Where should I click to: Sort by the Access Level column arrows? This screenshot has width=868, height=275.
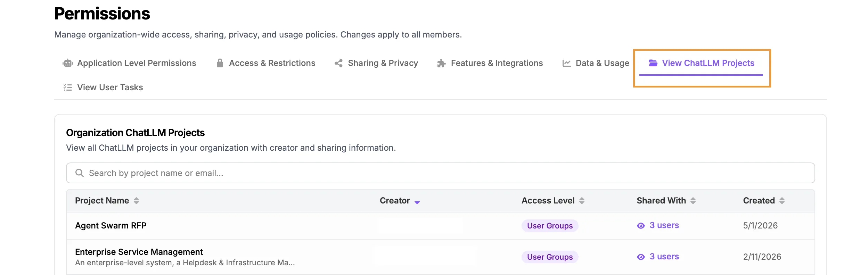(582, 201)
